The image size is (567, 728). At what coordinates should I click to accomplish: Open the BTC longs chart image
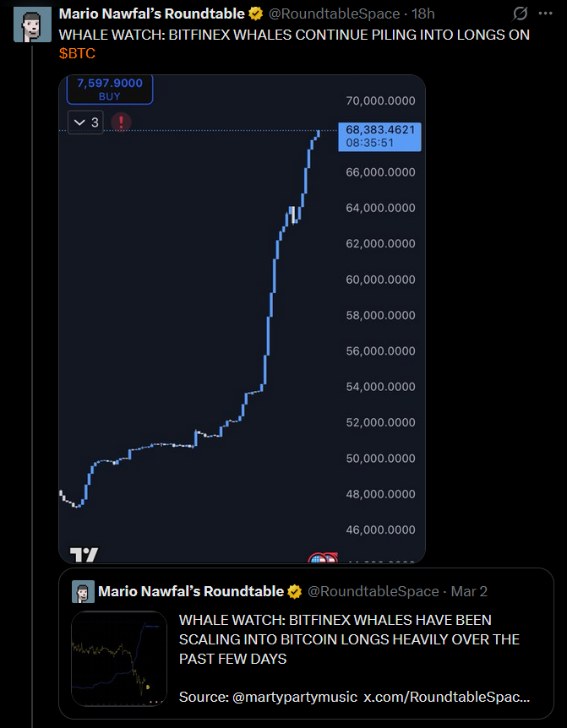click(242, 319)
